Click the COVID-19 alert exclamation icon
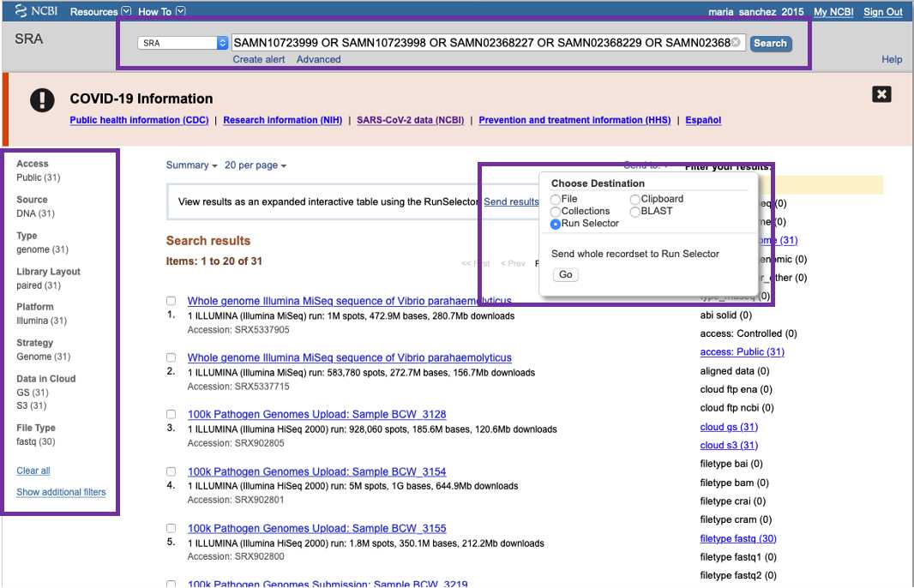Viewport: 914px width, 588px height. [x=42, y=100]
